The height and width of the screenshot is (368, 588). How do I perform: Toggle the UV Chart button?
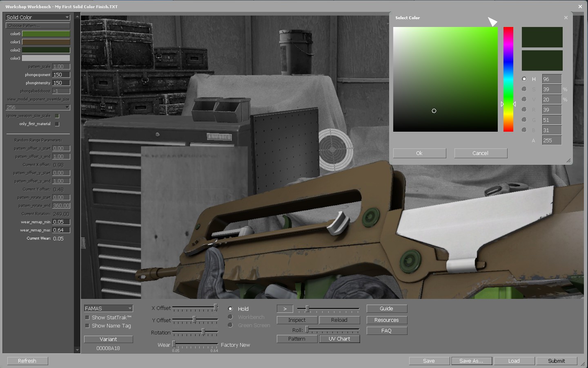tap(339, 339)
